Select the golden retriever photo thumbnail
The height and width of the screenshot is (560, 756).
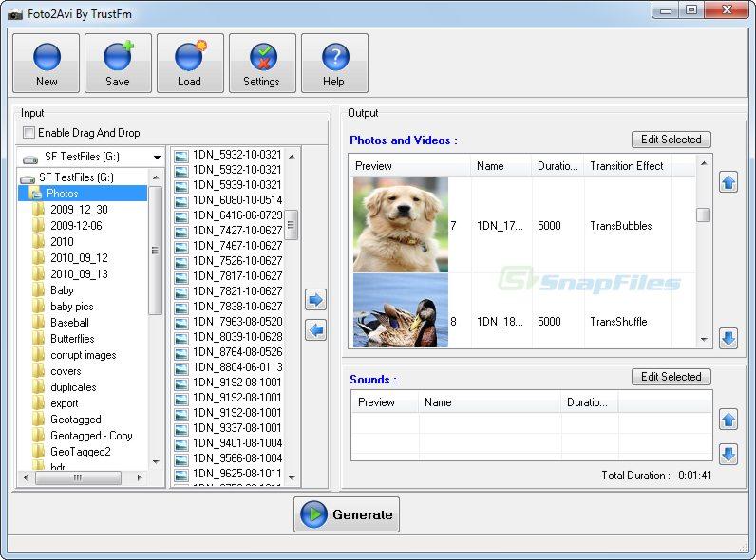(x=400, y=225)
